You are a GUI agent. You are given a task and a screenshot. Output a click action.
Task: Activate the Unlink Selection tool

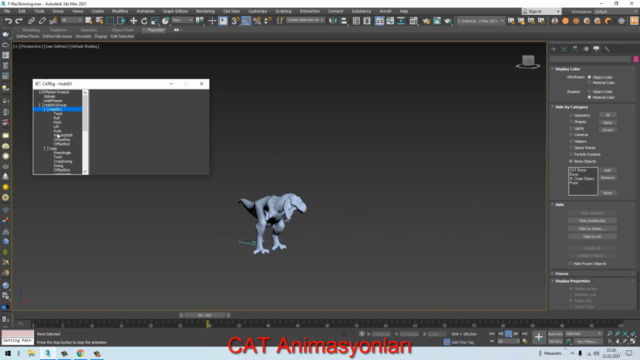pyautogui.click(x=42, y=21)
